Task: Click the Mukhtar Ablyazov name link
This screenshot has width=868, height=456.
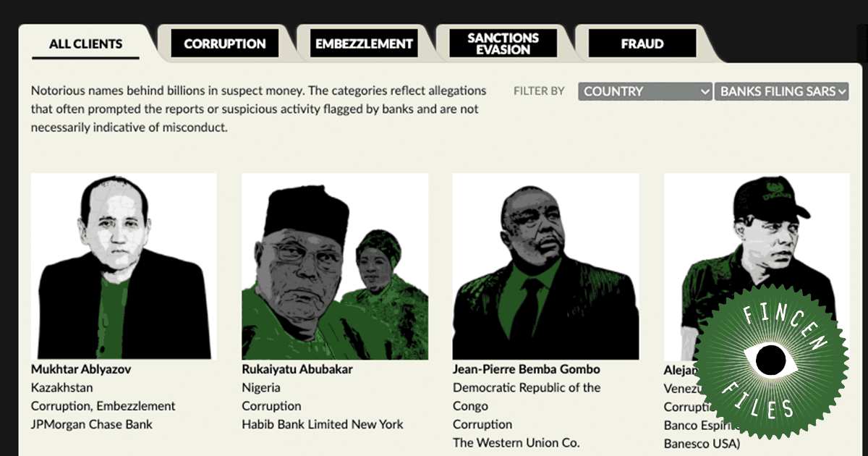Action: point(81,369)
